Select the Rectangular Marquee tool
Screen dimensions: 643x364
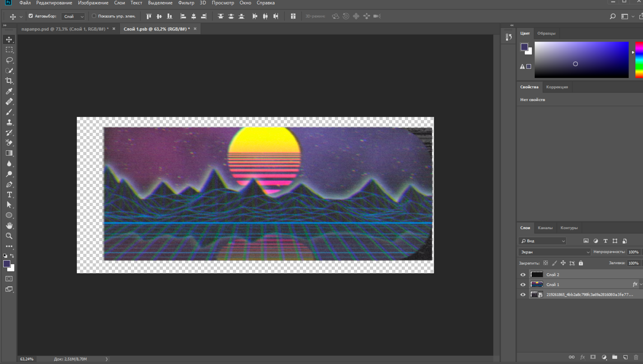point(9,50)
